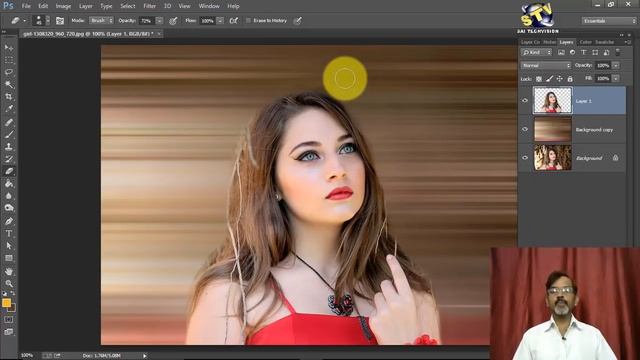Select the Rectangular Marquee tool
Image resolution: width=640 pixels, height=360 pixels.
click(9, 60)
